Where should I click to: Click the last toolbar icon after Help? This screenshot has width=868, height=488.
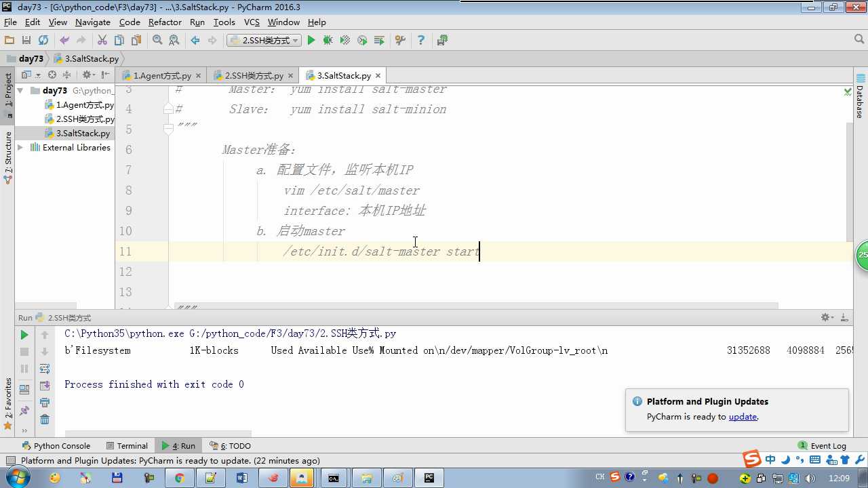pos(442,41)
